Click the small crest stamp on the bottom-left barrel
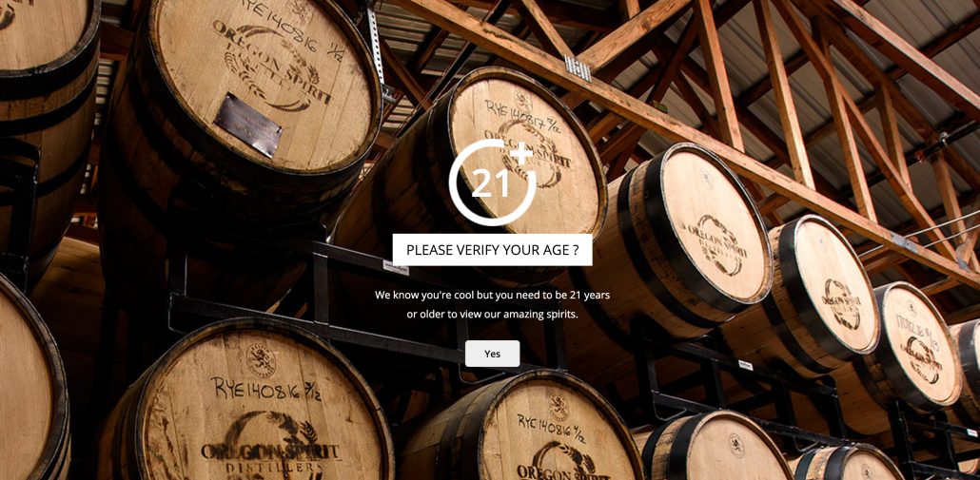Viewport: 980px width, 480px height. pos(261,359)
